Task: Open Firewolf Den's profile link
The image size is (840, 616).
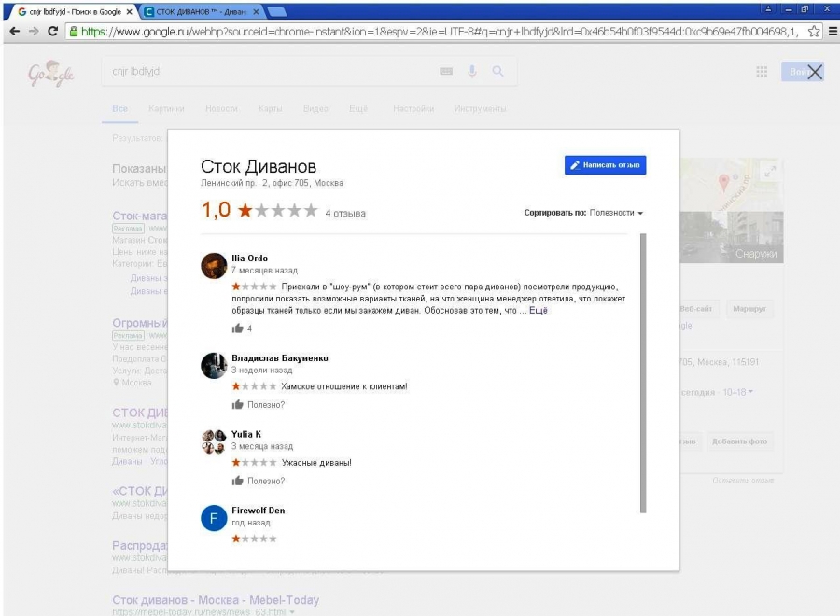Action: point(259,511)
